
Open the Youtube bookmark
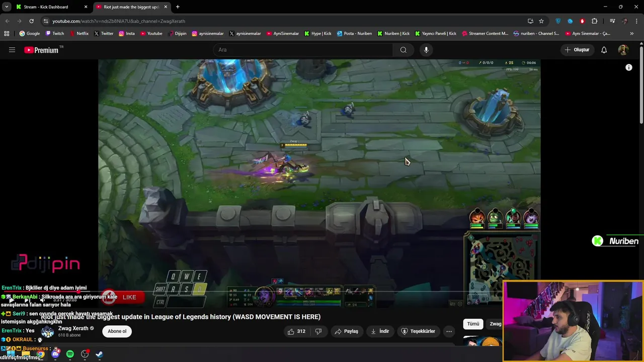click(x=151, y=34)
